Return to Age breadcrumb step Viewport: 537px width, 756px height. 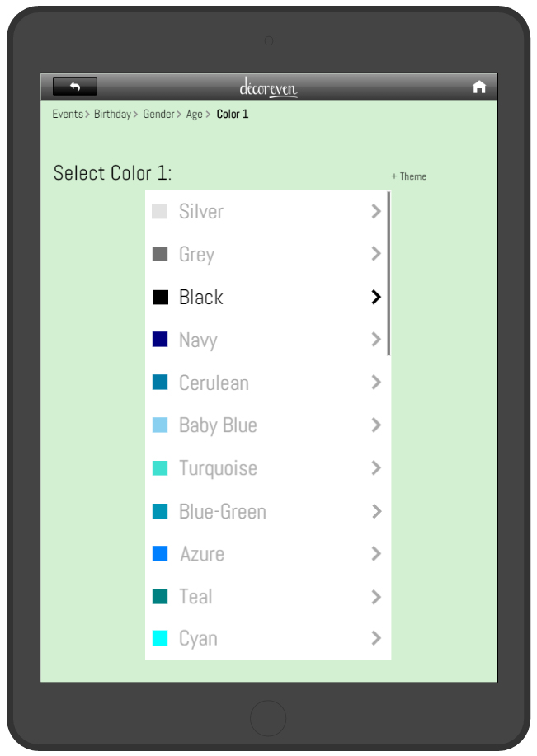click(195, 115)
